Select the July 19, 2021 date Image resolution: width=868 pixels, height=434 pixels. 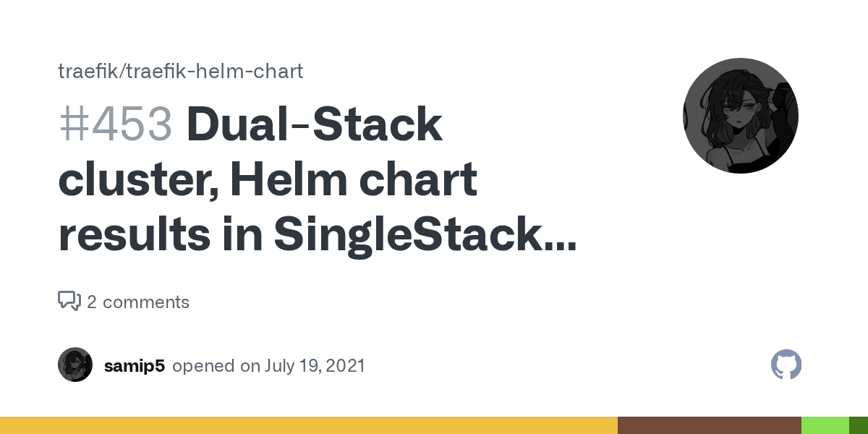coord(315,366)
